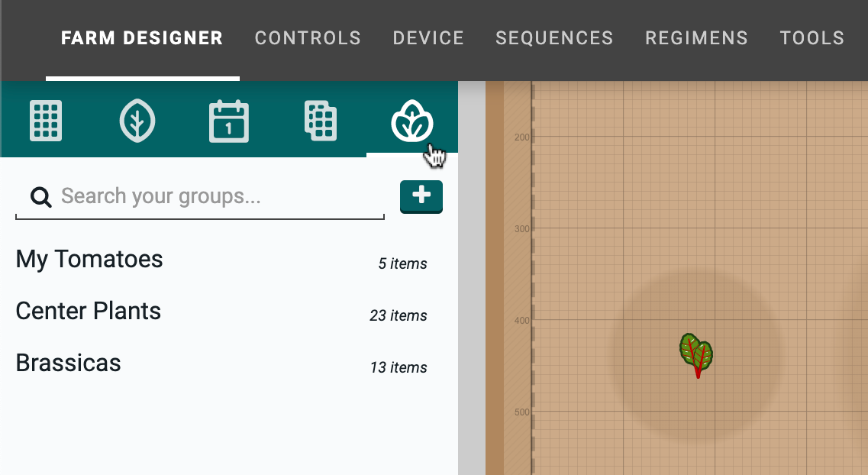Open the Regimens section

(x=696, y=37)
